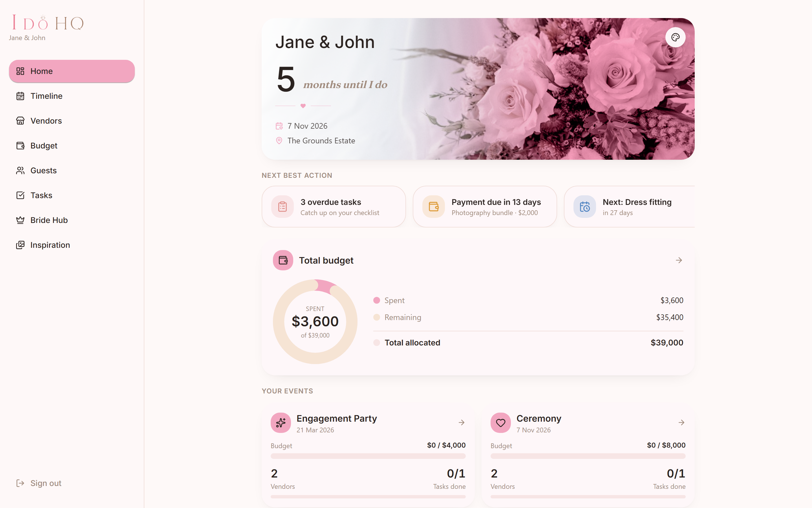This screenshot has width=812, height=508.
Task: Click the Total budget heading
Action: point(326,260)
